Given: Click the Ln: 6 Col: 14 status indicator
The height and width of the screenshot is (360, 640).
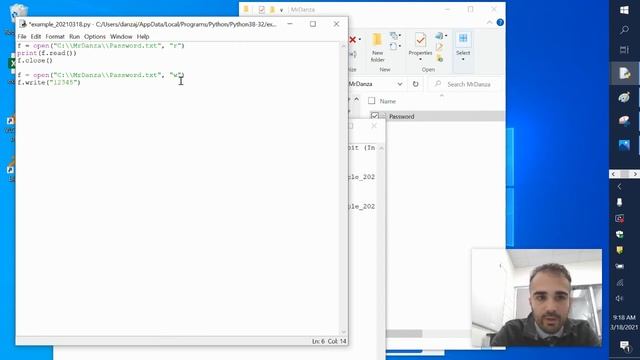Looking at the screenshot, I should coord(329,341).
